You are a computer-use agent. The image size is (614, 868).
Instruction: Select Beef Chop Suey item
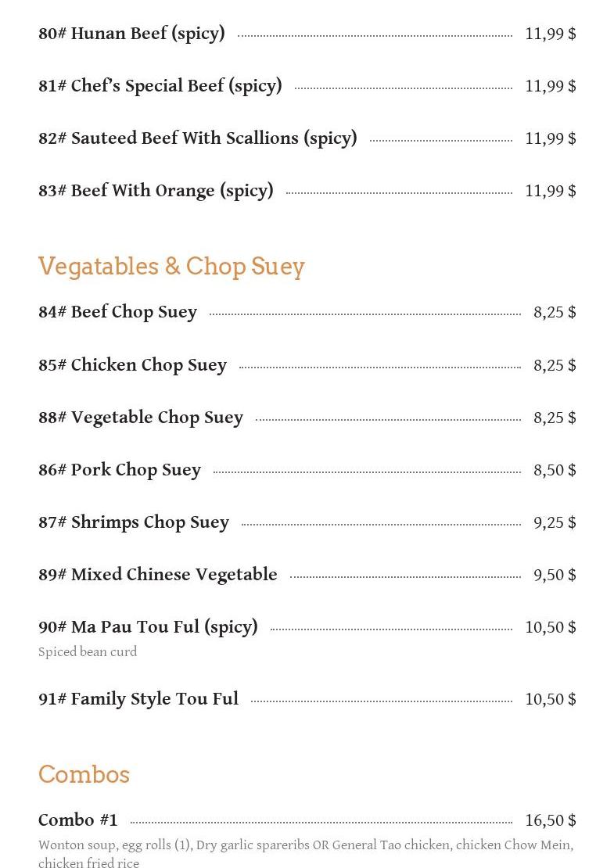117,312
